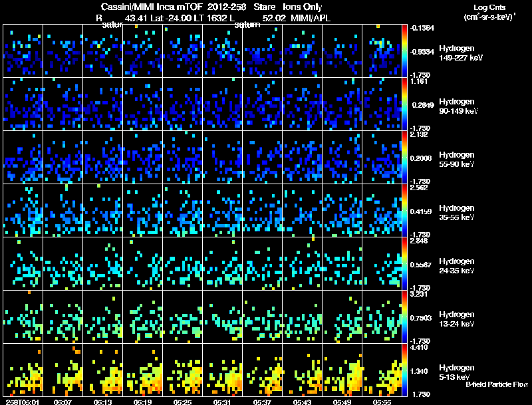Click the Hydrogen 24-35 keV color bar
532x405 pixels.
404,264
